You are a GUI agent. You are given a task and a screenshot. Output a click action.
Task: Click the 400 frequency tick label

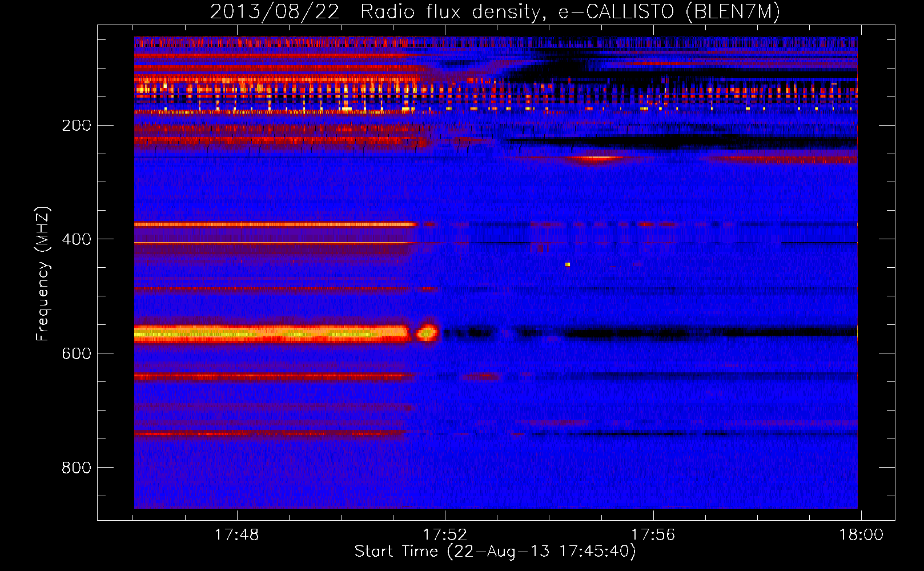(77, 239)
